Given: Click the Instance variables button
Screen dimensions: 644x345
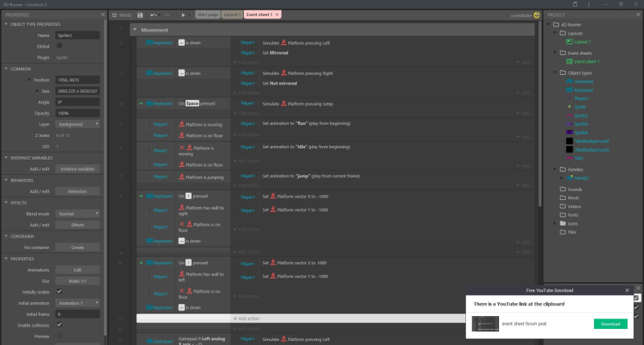Looking at the screenshot, I should click(x=77, y=169).
